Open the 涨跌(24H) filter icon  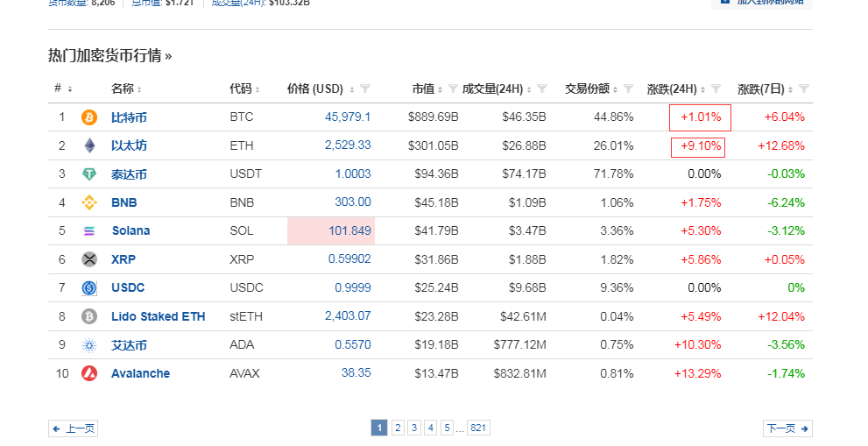tap(716, 88)
